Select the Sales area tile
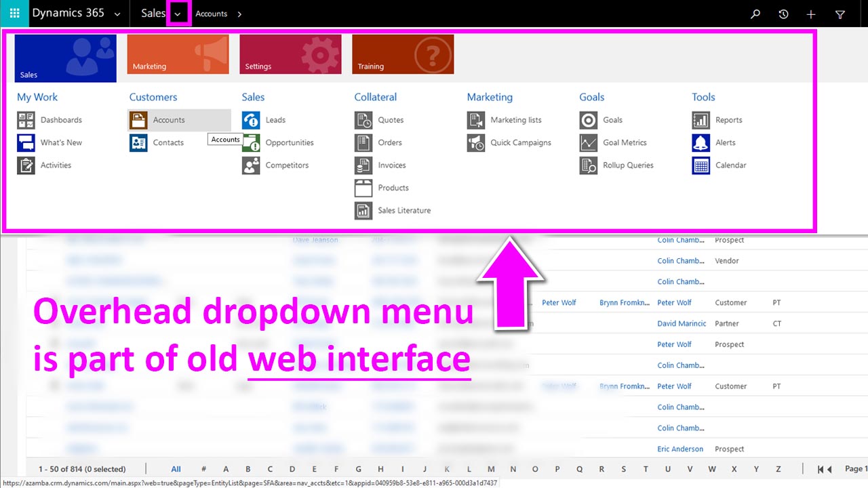 click(x=66, y=58)
